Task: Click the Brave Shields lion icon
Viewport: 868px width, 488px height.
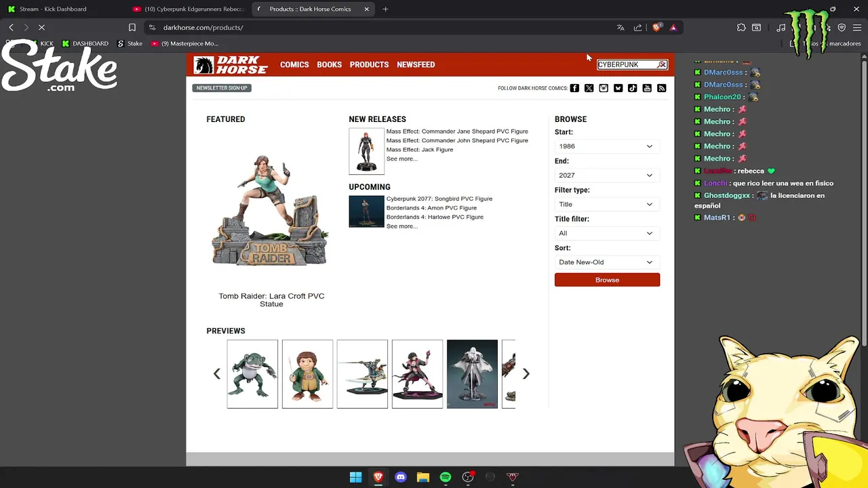Action: coord(656,28)
